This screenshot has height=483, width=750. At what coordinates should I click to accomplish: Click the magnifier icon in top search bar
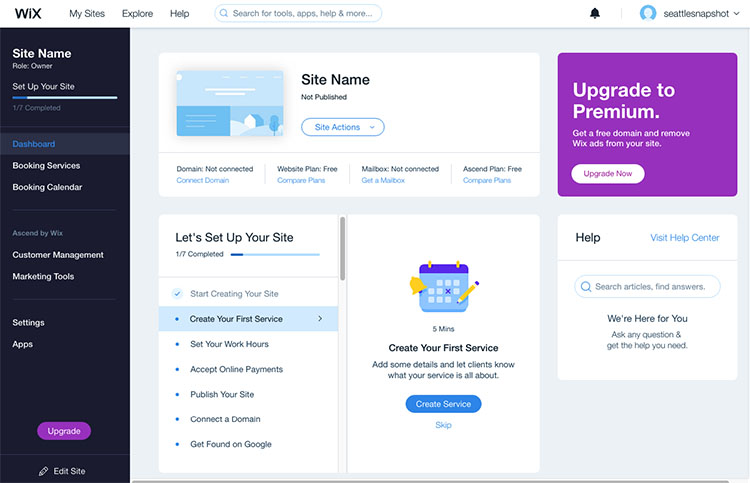224,14
